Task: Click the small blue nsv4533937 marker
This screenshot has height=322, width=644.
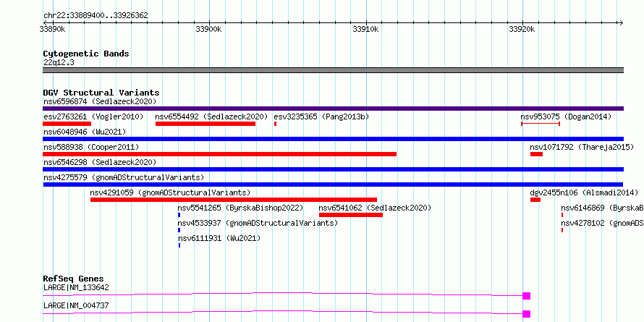Action: point(179,230)
